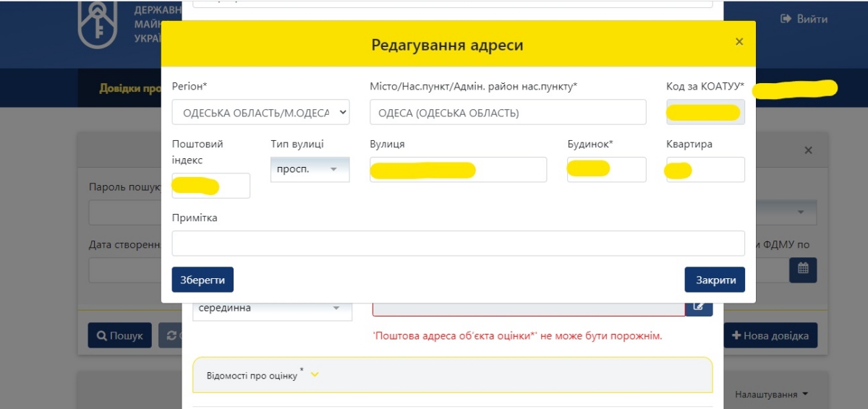Click the Нова довідка button

pos(770,335)
